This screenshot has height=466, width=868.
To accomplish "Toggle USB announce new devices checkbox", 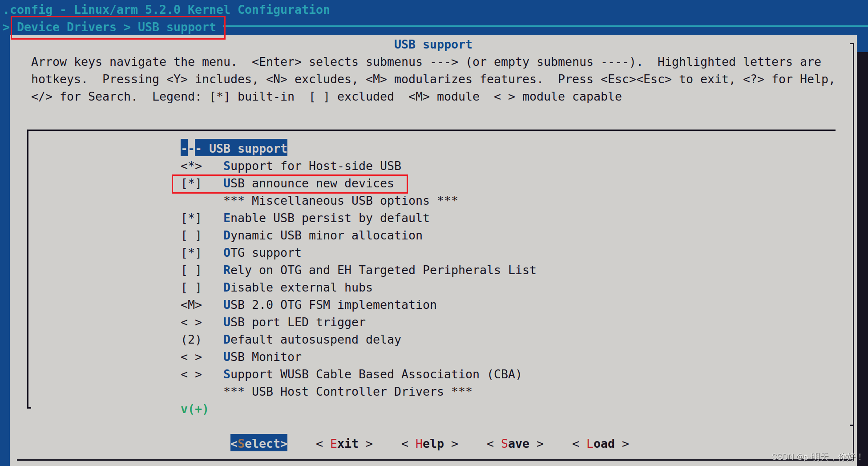I will pos(191,183).
